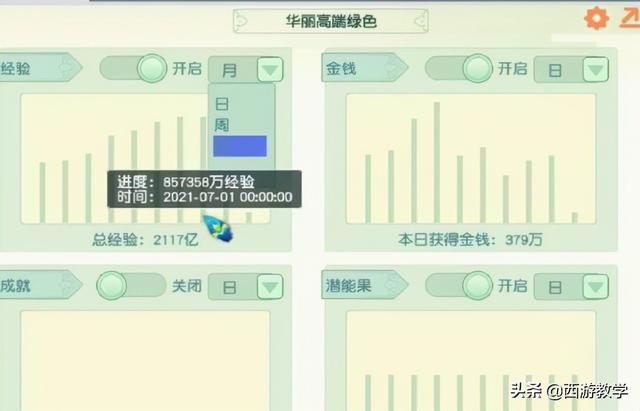Image resolution: width=640 pixels, height=411 pixels.
Task: Choose the highlighted blue option in 经验 dropdown
Action: tap(240, 146)
